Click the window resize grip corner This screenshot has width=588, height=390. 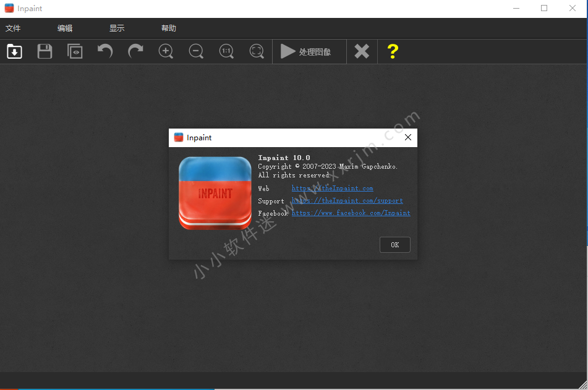[583, 385]
